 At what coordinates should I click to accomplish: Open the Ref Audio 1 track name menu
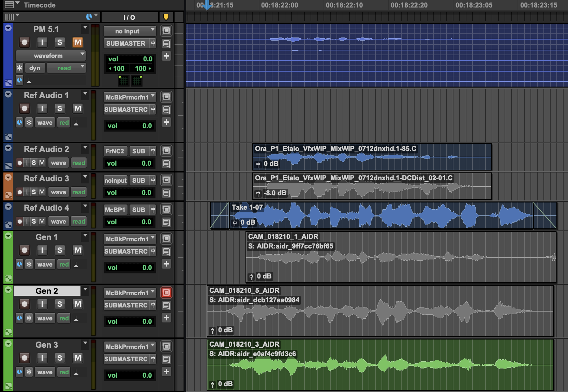[x=85, y=93]
